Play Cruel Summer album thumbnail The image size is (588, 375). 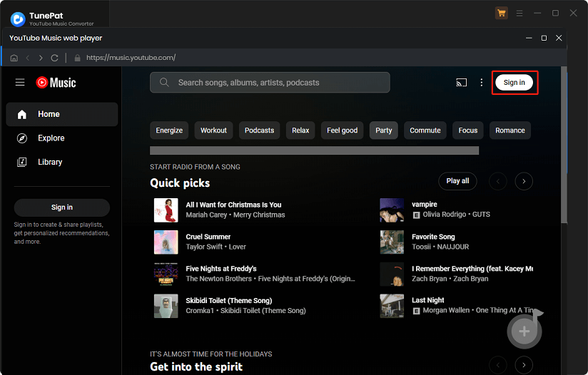coord(166,242)
